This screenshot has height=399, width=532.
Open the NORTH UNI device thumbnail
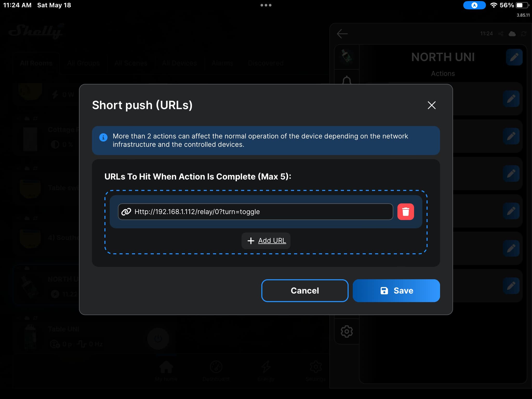pyautogui.click(x=347, y=57)
